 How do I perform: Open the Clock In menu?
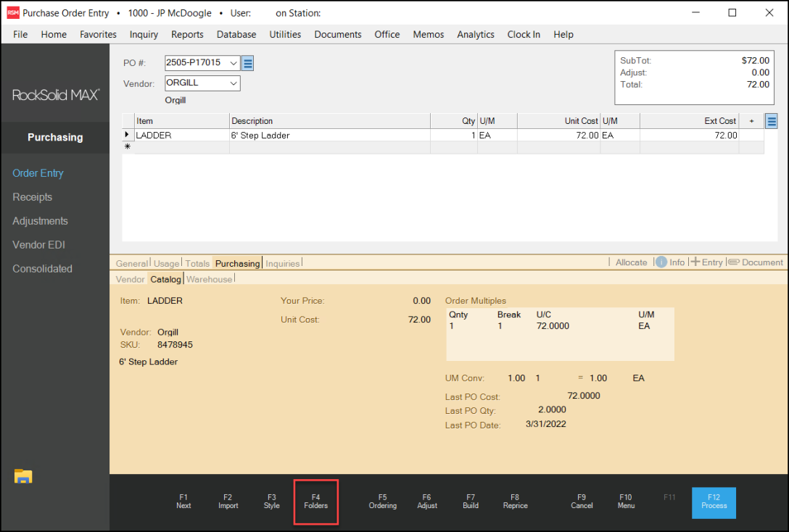(524, 34)
